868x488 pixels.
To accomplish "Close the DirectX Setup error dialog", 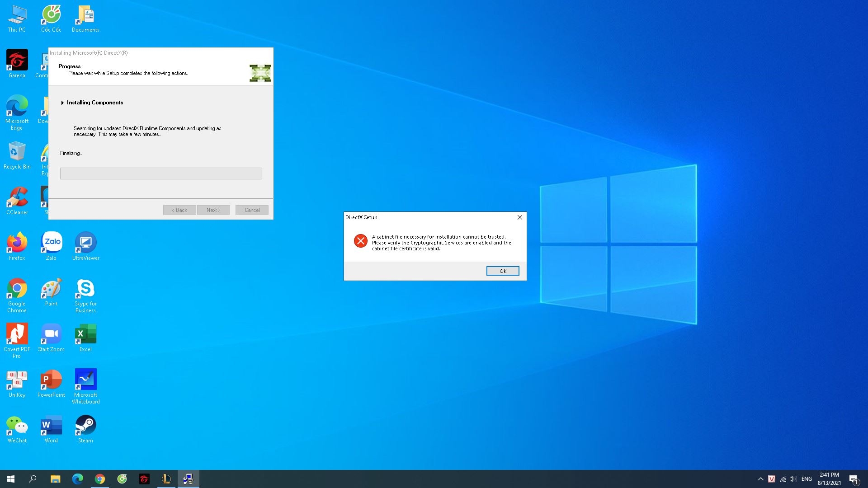I will click(519, 217).
